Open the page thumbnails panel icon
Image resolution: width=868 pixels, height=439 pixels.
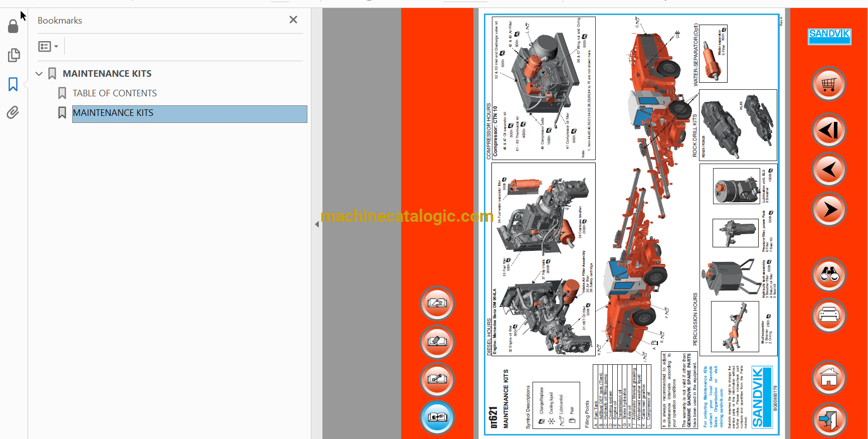click(x=14, y=55)
